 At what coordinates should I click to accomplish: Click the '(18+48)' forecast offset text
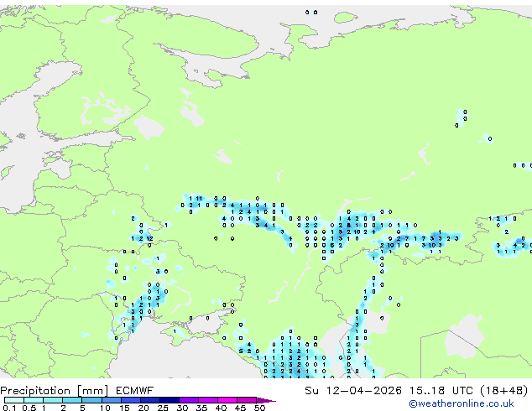click(x=504, y=391)
